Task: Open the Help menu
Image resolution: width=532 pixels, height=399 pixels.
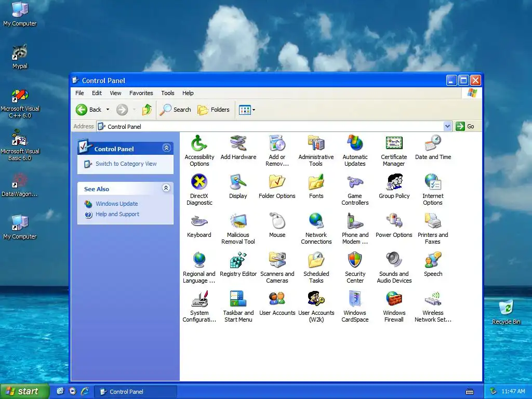Action: tap(188, 93)
